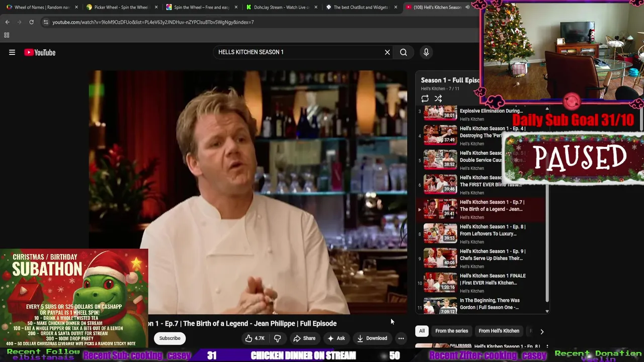The height and width of the screenshot is (362, 644).
Task: Select From the series filter chip
Action: [x=451, y=331]
